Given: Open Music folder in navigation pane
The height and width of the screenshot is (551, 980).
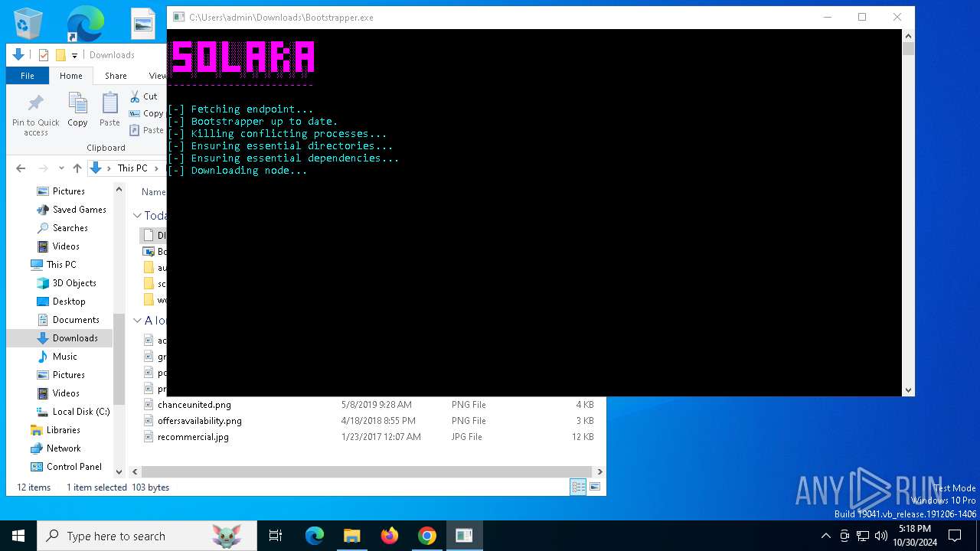Looking at the screenshot, I should pyautogui.click(x=65, y=357).
